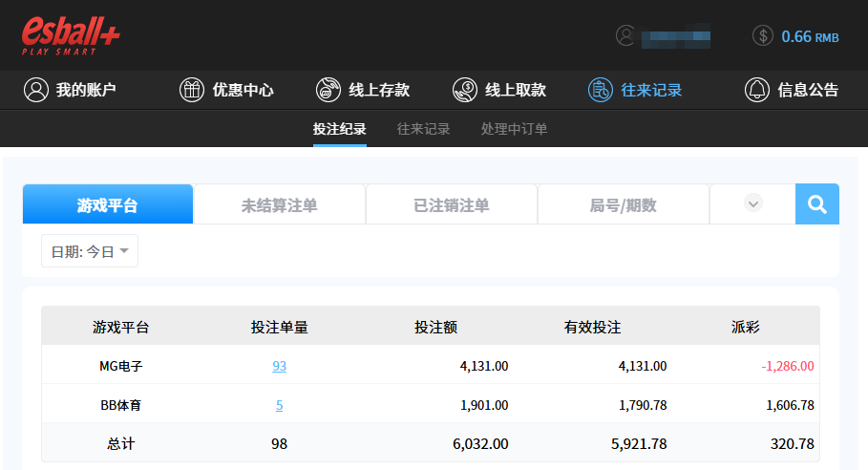The image size is (868, 470).
Task: Click the RMB balance coin icon
Action: (762, 36)
